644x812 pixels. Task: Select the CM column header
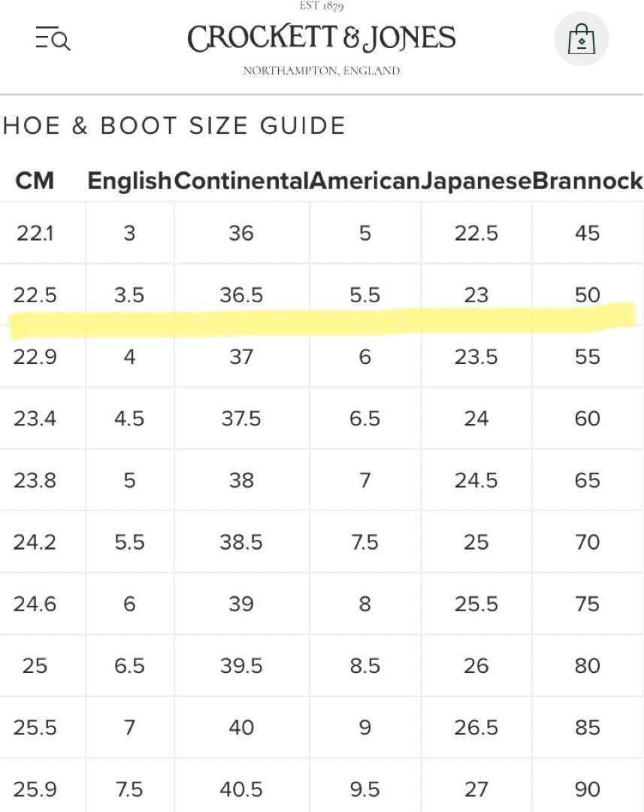click(x=35, y=180)
